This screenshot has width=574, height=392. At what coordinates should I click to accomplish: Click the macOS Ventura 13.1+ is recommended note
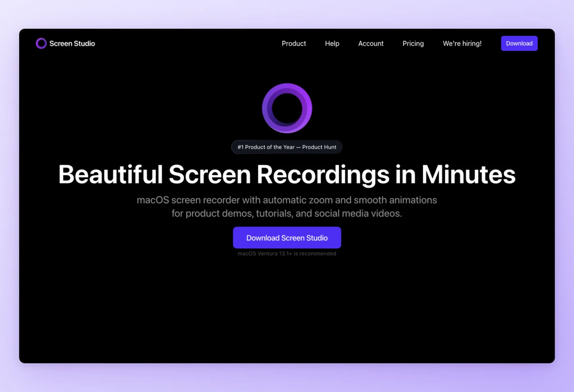(x=287, y=254)
